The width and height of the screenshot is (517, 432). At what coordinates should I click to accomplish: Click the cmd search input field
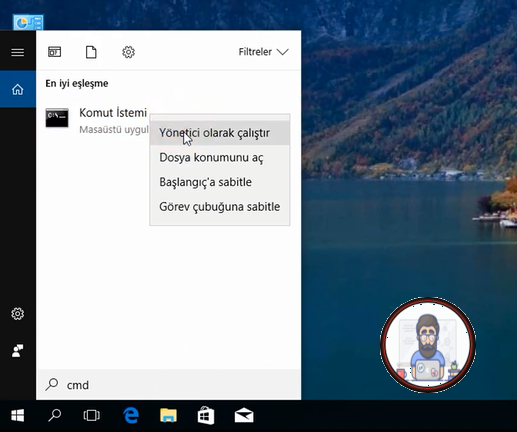tap(169, 385)
